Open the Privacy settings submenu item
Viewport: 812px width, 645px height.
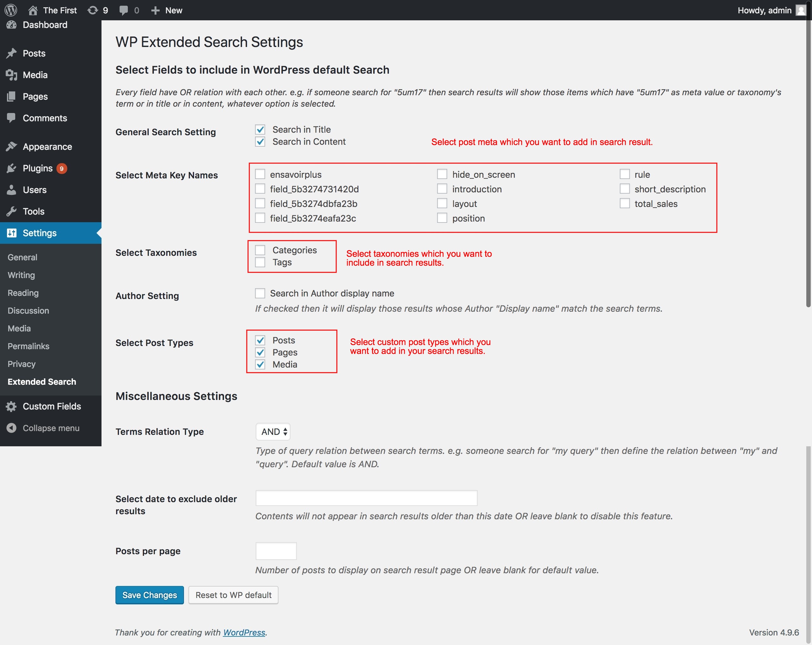click(22, 364)
